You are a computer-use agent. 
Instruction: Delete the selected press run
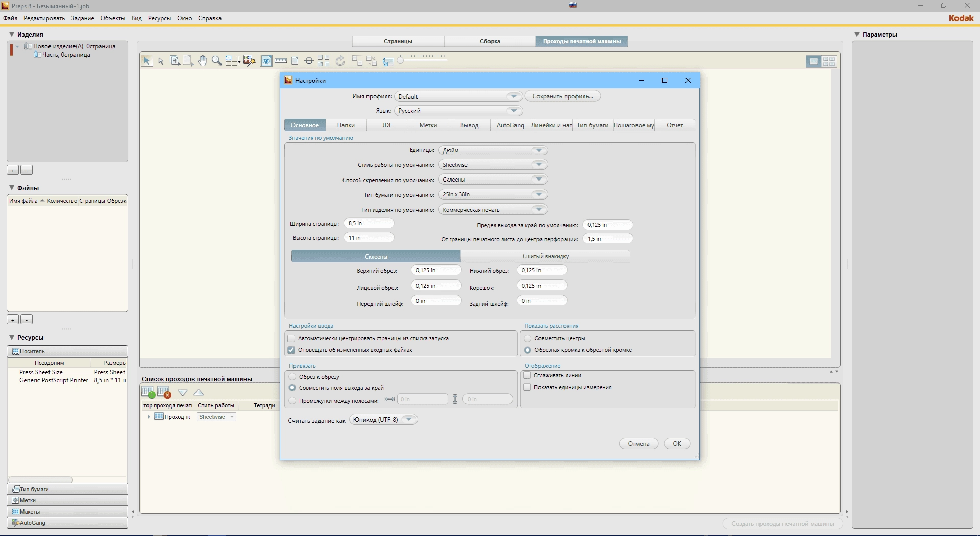[x=164, y=392]
